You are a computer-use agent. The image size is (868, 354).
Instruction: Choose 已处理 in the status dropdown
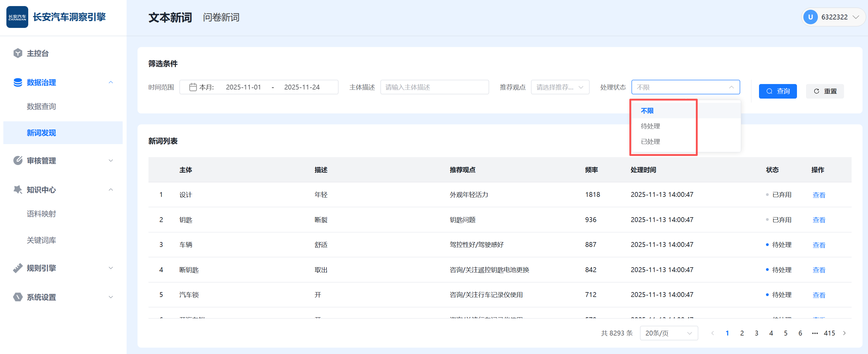(x=650, y=141)
